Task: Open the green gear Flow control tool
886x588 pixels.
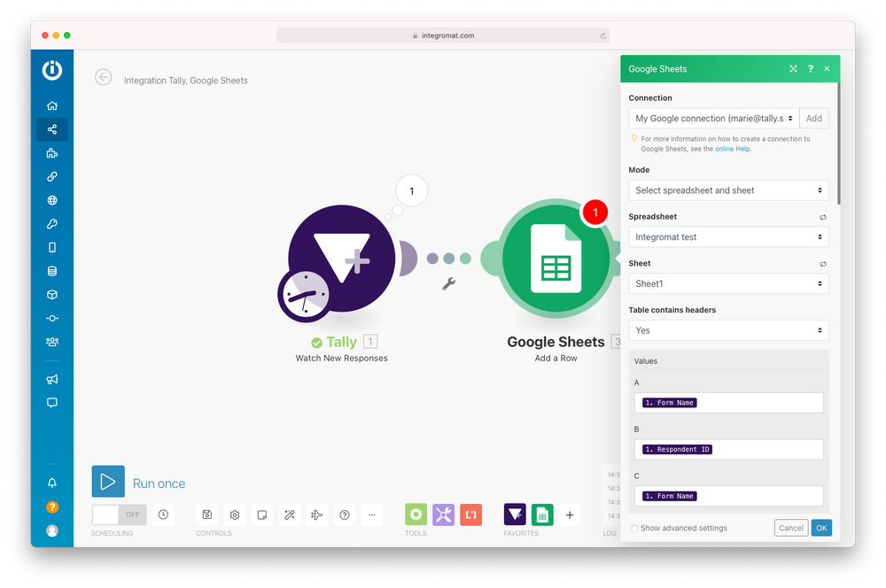Action: (416, 514)
